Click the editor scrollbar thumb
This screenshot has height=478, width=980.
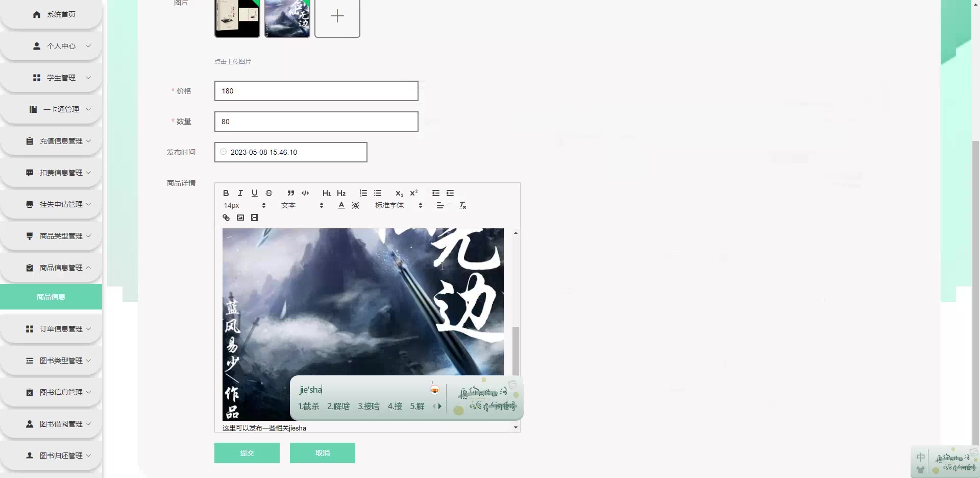point(516,351)
